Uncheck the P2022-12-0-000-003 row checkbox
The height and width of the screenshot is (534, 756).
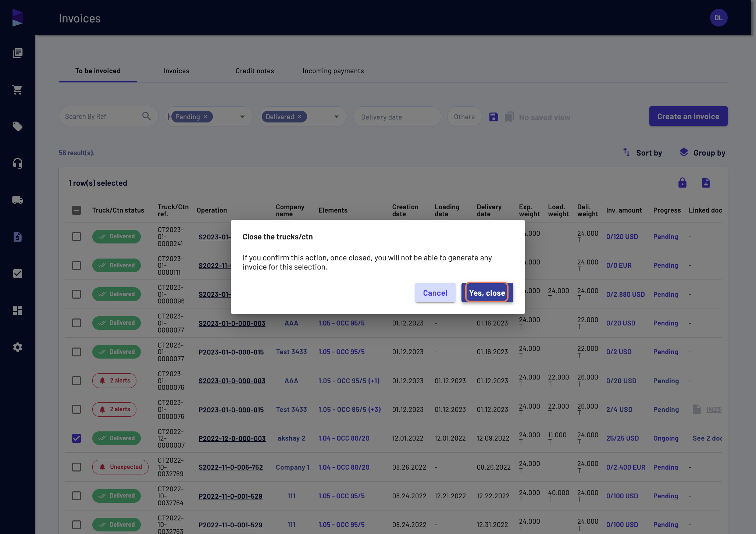(76, 438)
